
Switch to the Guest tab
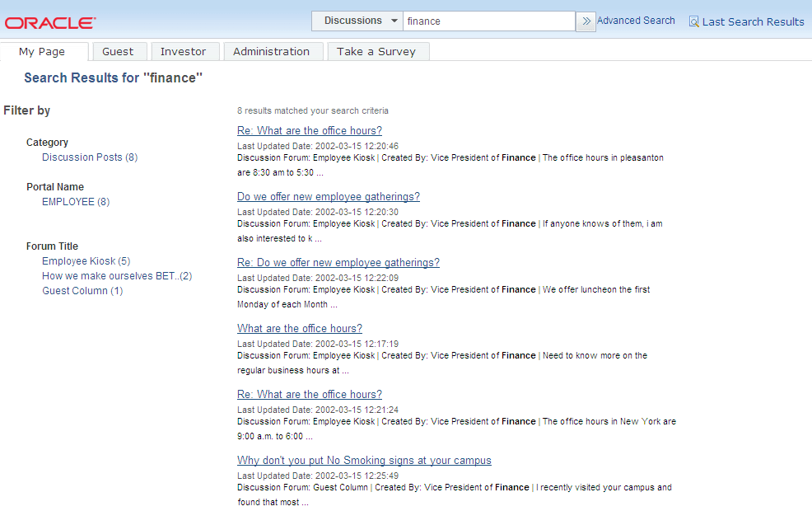click(119, 50)
